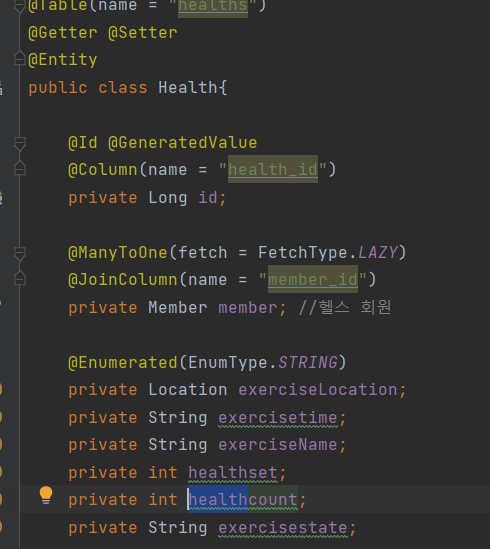Click the @ManyToOne annotation text
This screenshot has width=490, height=549.
tap(118, 253)
